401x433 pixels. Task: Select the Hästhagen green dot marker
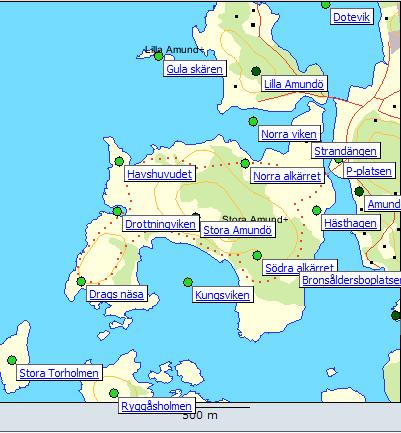click(x=317, y=210)
